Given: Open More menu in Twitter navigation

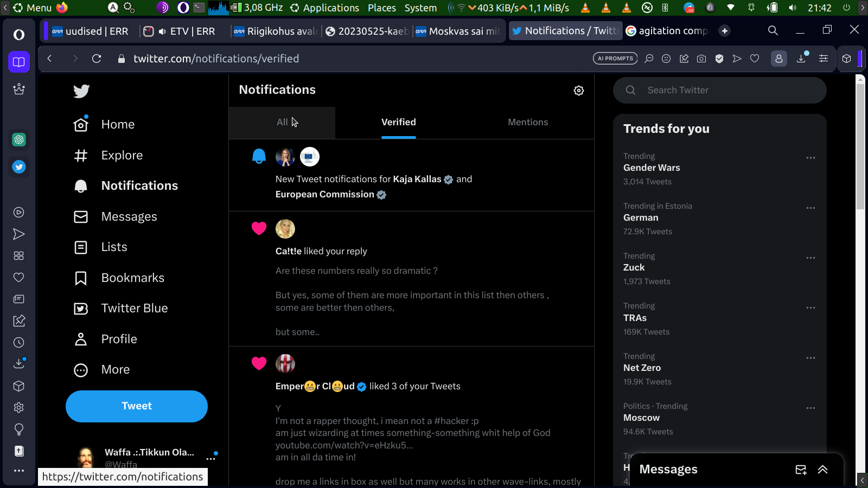Looking at the screenshot, I should [101, 370].
